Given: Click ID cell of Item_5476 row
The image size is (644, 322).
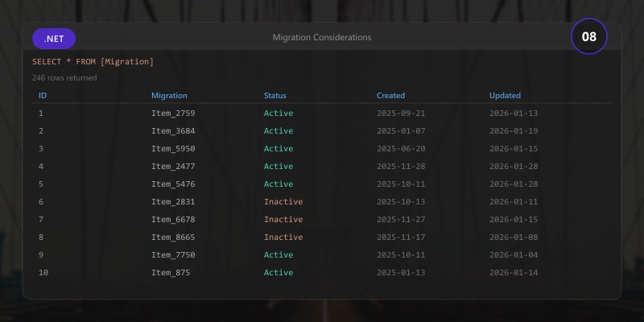Looking at the screenshot, I should 41,184.
